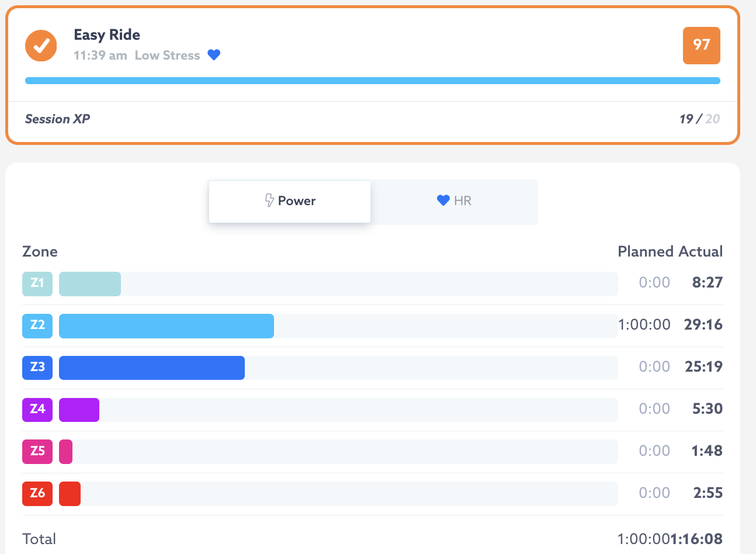The image size is (756, 554).
Task: Click Z5 actual time 1:48
Action: click(708, 451)
